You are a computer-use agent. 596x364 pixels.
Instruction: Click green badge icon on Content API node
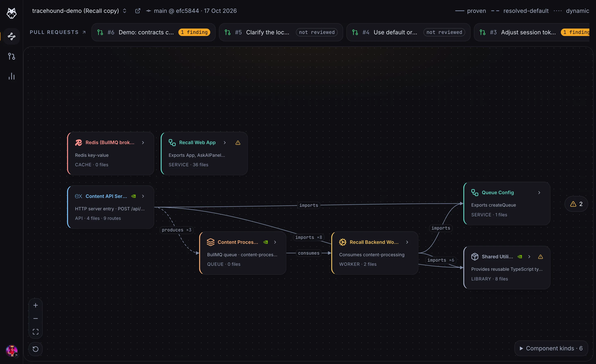(x=133, y=196)
